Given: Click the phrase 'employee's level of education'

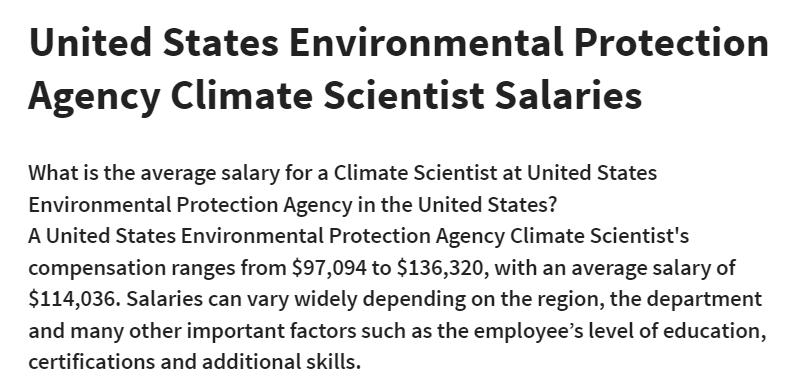Looking at the screenshot, I should [x=618, y=332].
